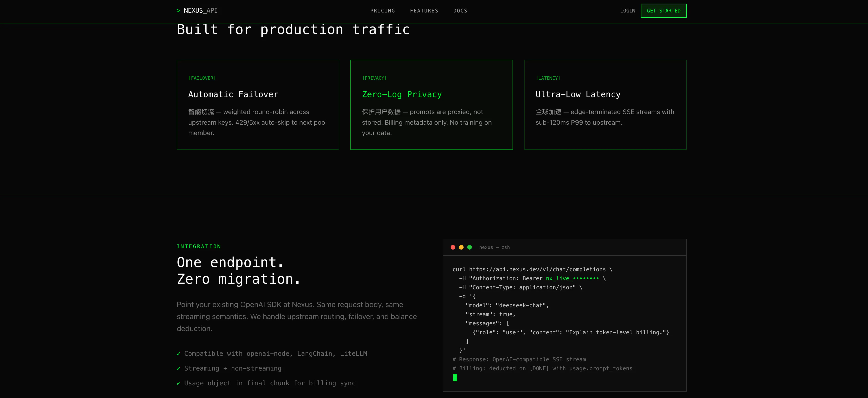
Task: Click the 'edge-terminated SSE streams' description
Action: click(x=605, y=117)
